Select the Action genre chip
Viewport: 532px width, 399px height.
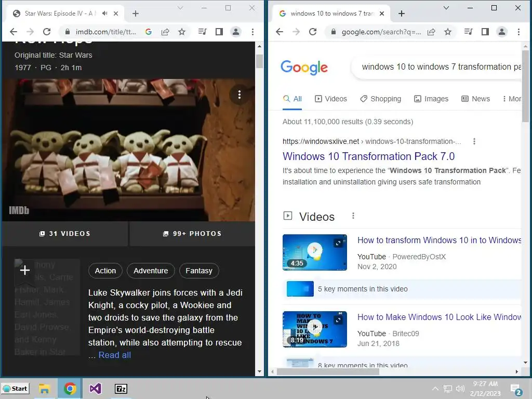[105, 271]
